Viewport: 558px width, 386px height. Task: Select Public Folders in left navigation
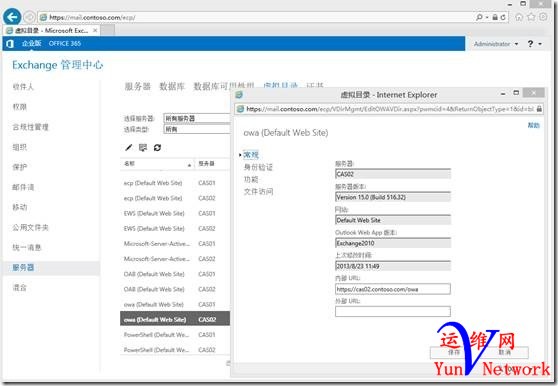point(30,227)
